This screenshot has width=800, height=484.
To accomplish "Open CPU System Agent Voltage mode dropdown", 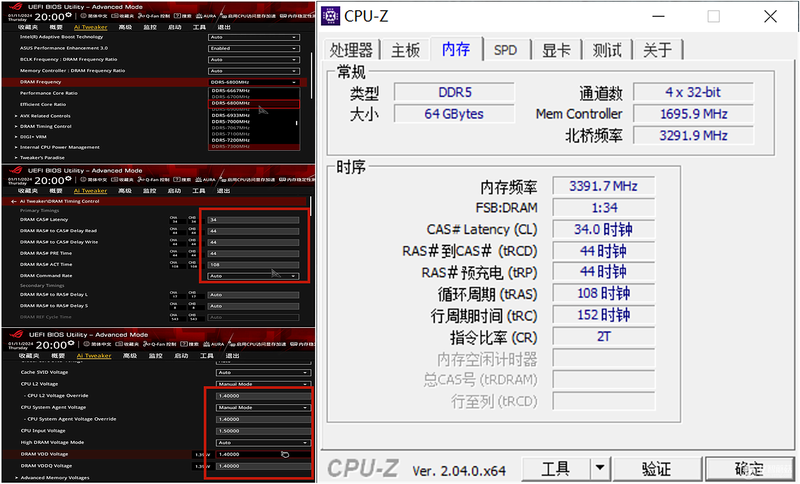I will 263,407.
